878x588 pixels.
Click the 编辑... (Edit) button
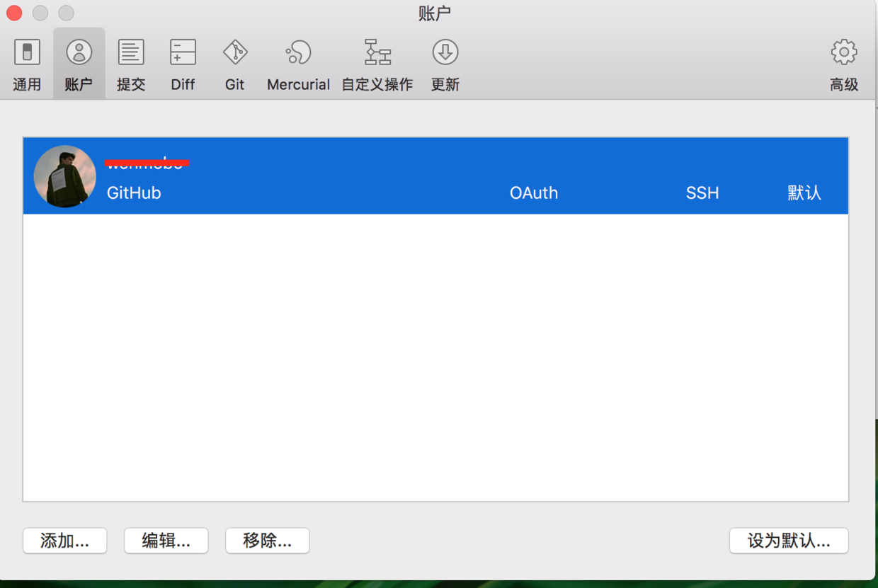[166, 541]
